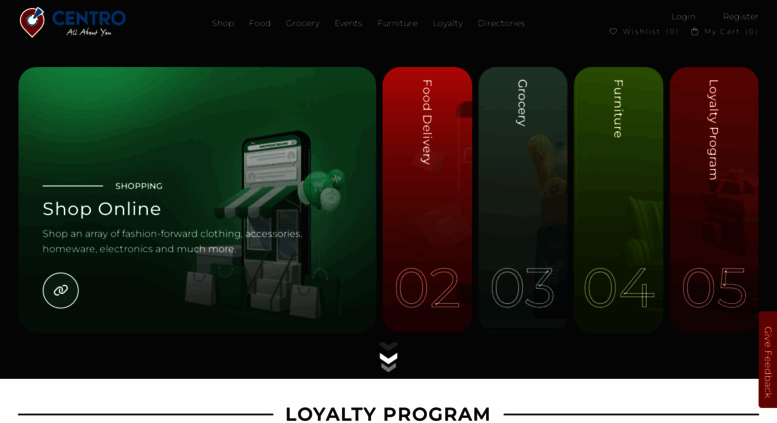Open the Shop menu item

(222, 23)
